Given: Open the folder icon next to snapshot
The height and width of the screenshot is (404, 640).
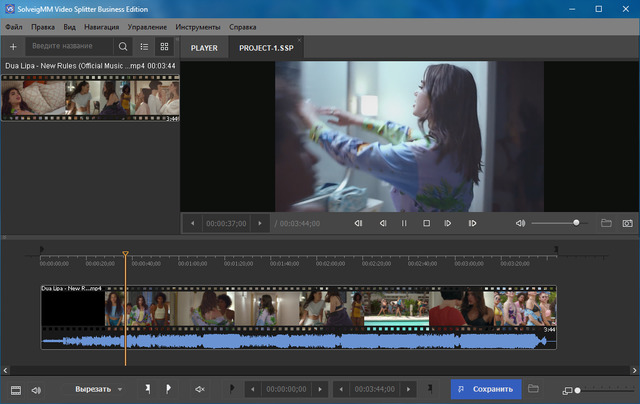Looking at the screenshot, I should (606, 224).
